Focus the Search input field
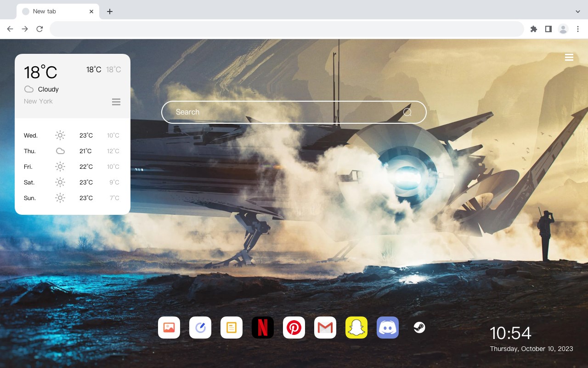Viewport: 588px width, 368px height. [294, 112]
